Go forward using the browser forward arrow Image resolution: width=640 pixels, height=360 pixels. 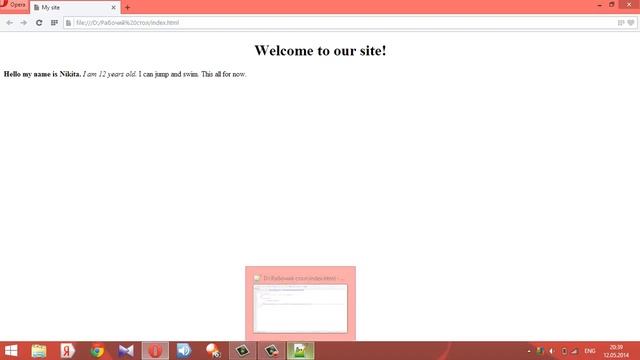tap(24, 23)
